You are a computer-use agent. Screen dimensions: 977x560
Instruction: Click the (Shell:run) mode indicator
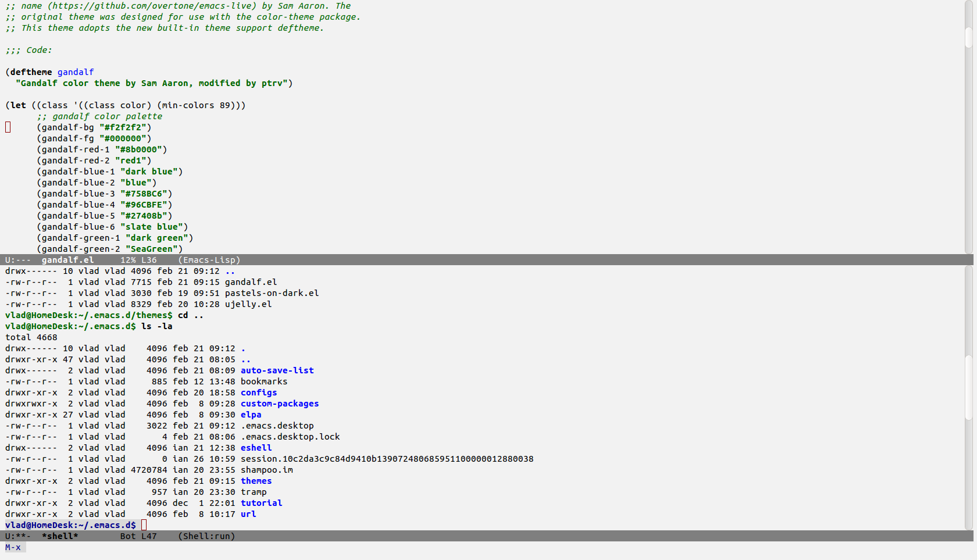click(x=206, y=536)
